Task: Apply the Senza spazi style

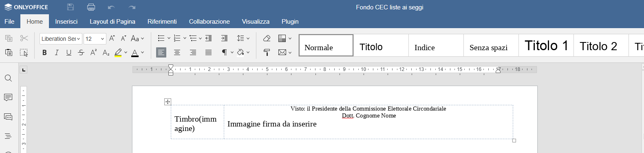Action: tap(491, 45)
